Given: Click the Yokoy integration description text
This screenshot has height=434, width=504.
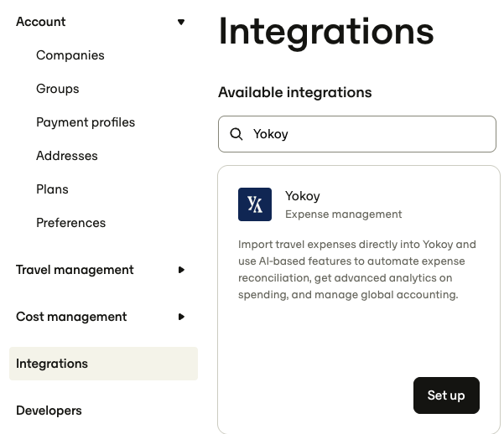Looking at the screenshot, I should (x=357, y=270).
